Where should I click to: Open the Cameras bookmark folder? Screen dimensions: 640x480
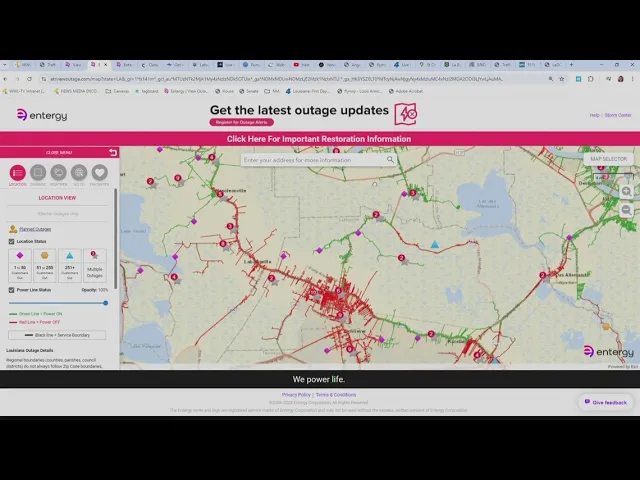coord(118,91)
